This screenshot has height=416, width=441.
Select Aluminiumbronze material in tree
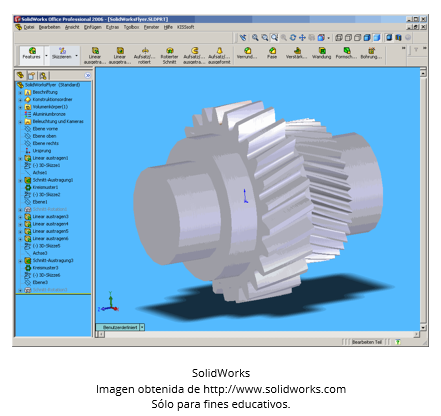49,114
